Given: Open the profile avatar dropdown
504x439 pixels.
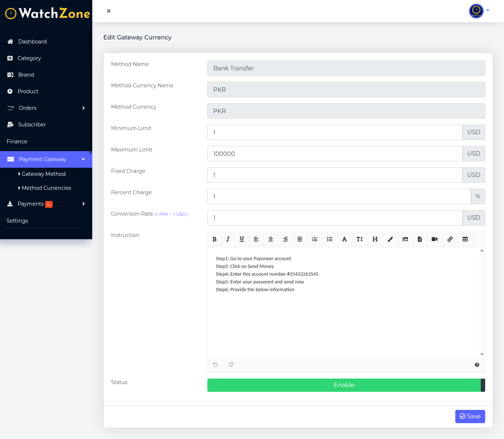Looking at the screenshot, I should 479,11.
